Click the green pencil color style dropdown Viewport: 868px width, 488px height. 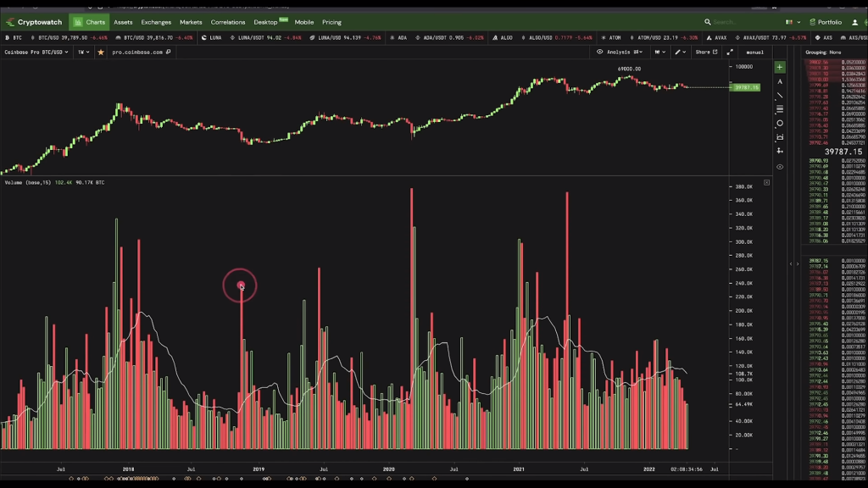coord(680,52)
